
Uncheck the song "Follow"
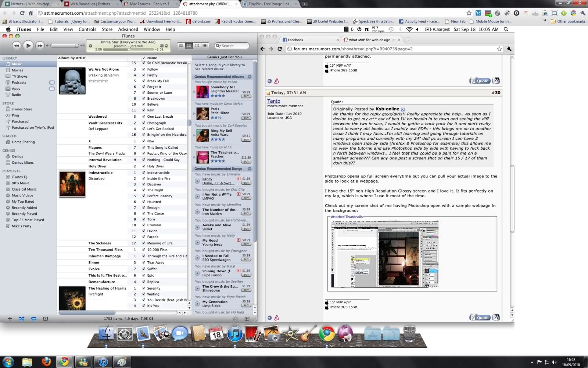(x=144, y=69)
